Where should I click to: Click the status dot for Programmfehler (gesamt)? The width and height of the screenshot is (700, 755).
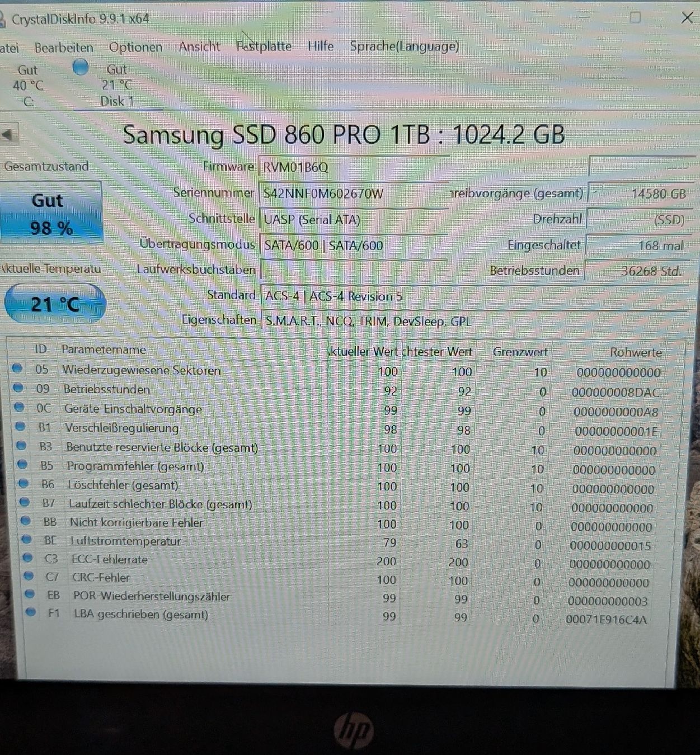pyautogui.click(x=22, y=464)
